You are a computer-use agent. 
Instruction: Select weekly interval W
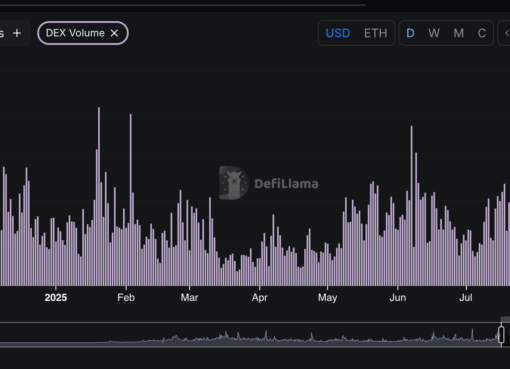coord(434,33)
